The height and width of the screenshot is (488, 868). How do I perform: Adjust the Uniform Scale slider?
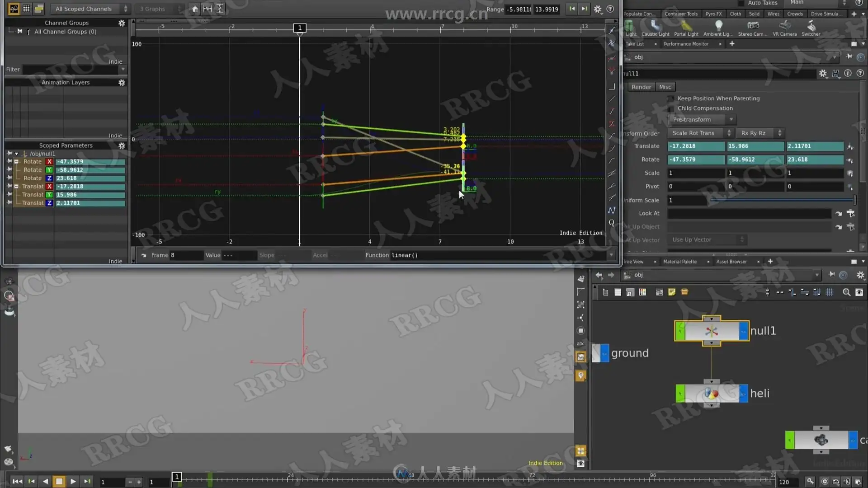coord(782,200)
